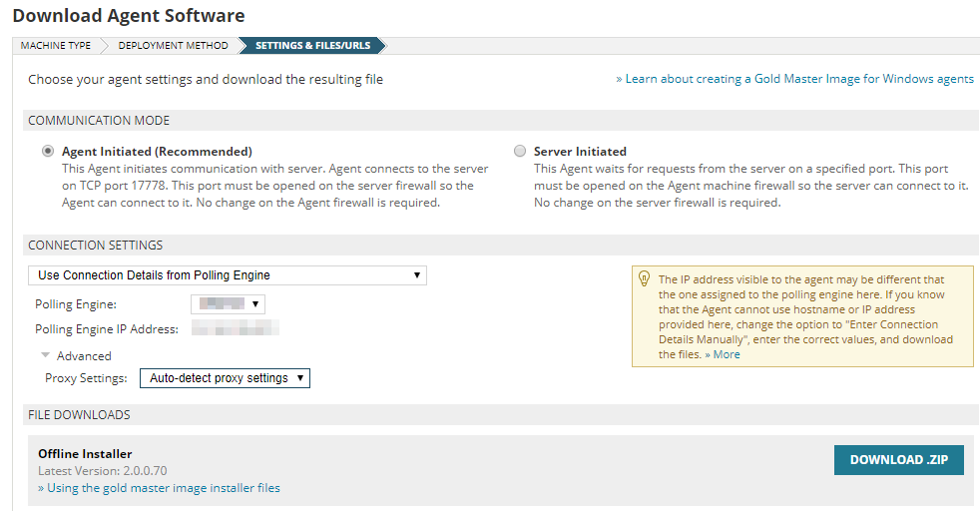Select the Server Initiated radio button
Viewport: 980px width, 511px height.
tap(519, 152)
